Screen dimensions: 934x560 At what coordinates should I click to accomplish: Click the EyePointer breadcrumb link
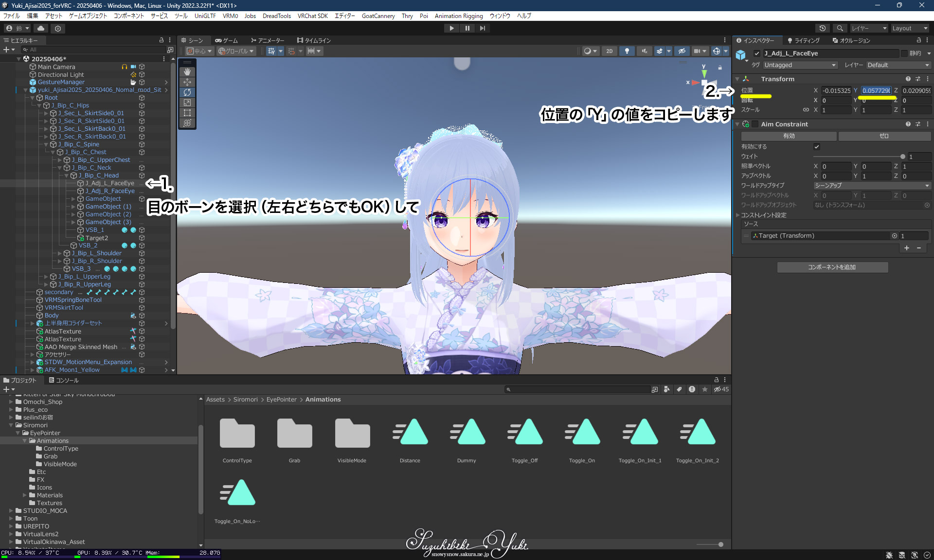(281, 400)
